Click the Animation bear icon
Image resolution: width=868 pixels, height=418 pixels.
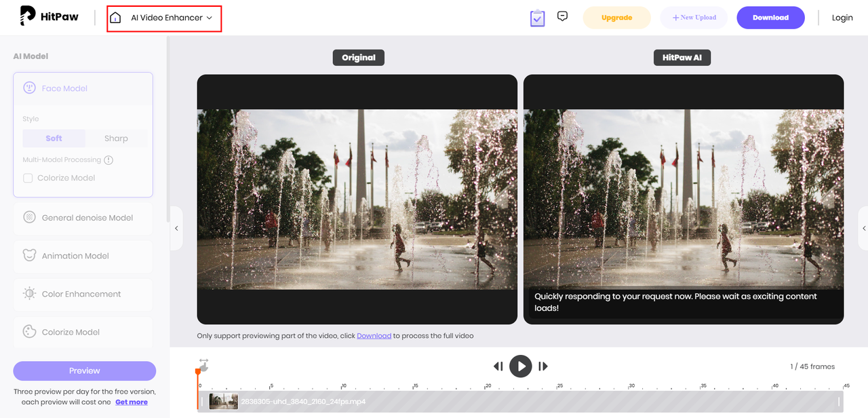[x=29, y=255]
